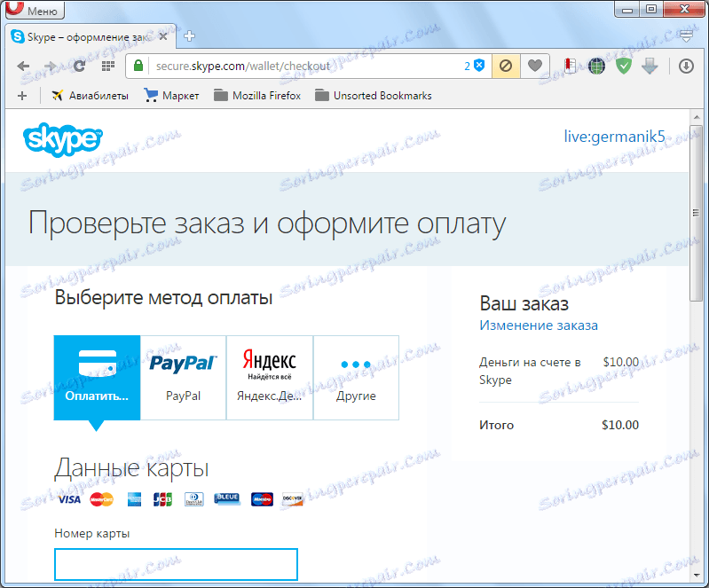
Task: Add page to bookmarks with heart icon
Action: pos(535,66)
